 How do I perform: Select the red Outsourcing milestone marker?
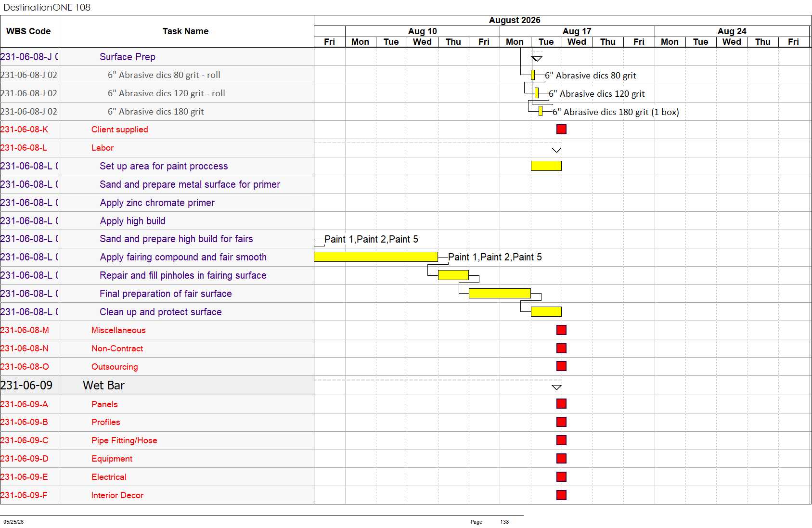click(x=561, y=366)
